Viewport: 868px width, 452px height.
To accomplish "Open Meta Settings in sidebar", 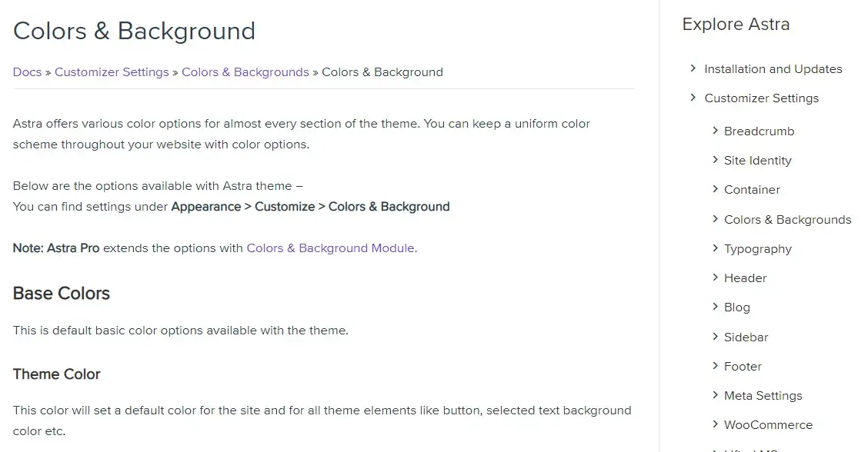I will tap(763, 396).
